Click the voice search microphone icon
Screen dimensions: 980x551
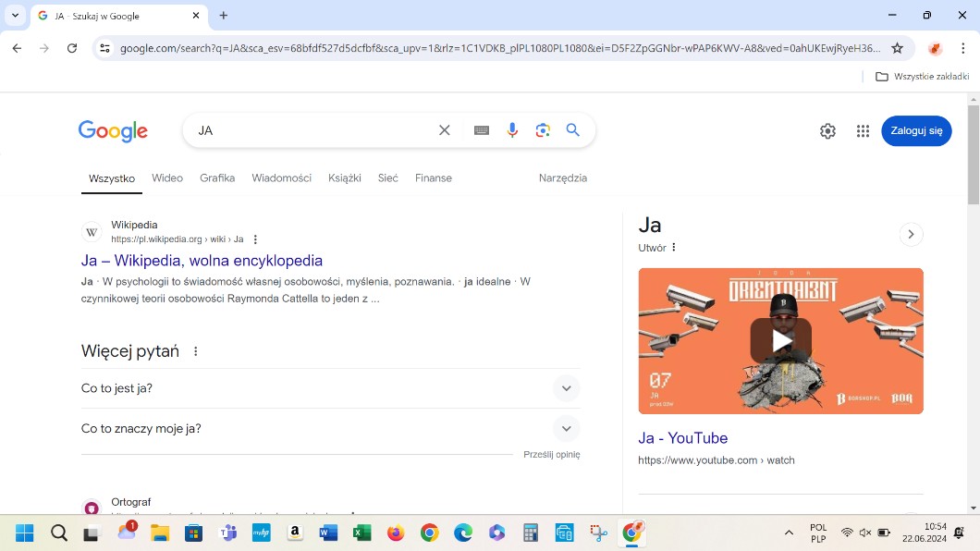click(x=512, y=130)
